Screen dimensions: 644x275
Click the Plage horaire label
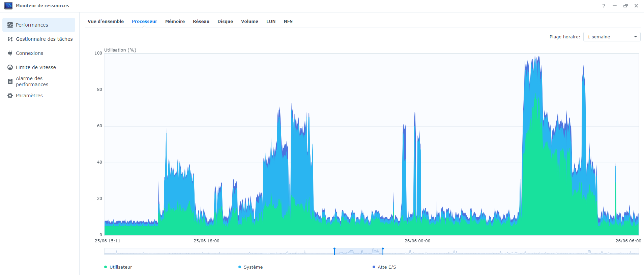tap(565, 37)
